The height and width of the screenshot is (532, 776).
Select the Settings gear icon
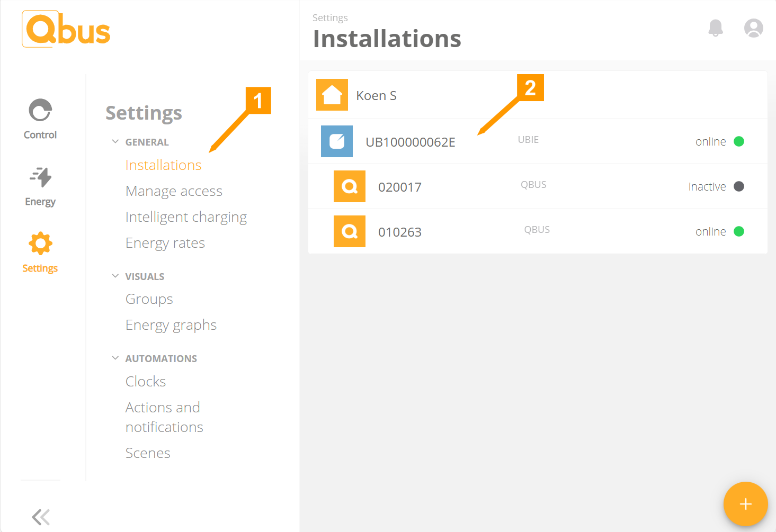click(40, 244)
